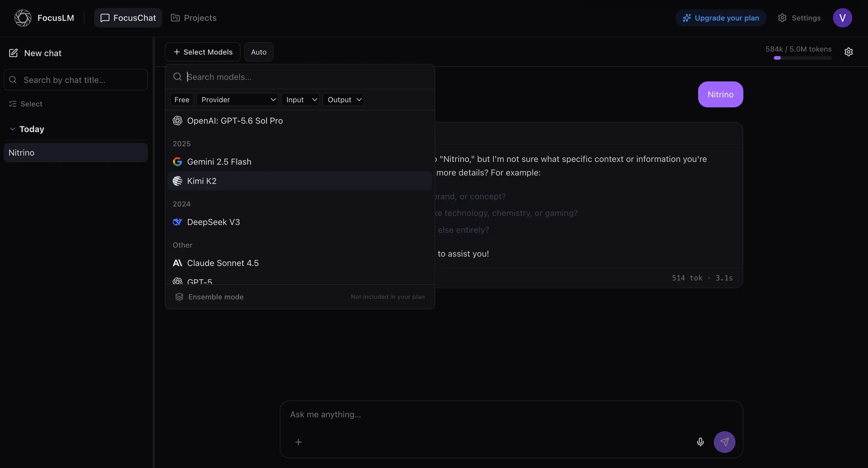The height and width of the screenshot is (468, 868).
Task: Click the plus icon in Select Models
Action: tap(177, 52)
